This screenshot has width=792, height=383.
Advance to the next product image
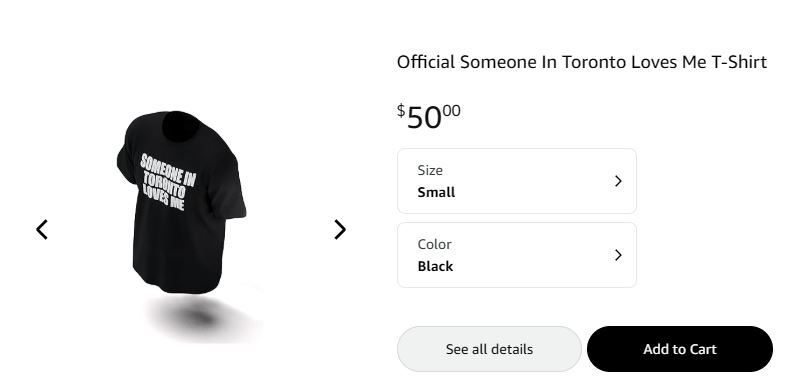pos(340,229)
